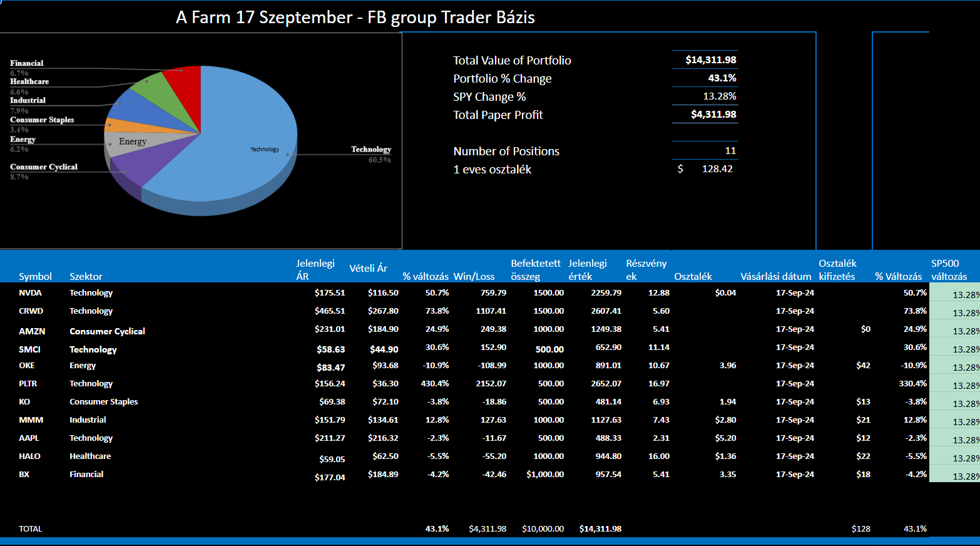Click the 'SP500 változás' column header
The width and height of the screenshot is (980, 546).
(x=949, y=270)
